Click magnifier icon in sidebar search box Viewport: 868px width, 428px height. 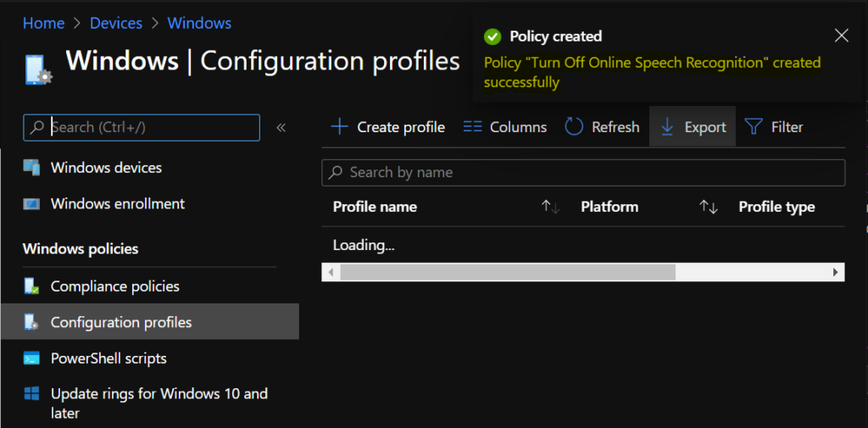[x=37, y=127]
